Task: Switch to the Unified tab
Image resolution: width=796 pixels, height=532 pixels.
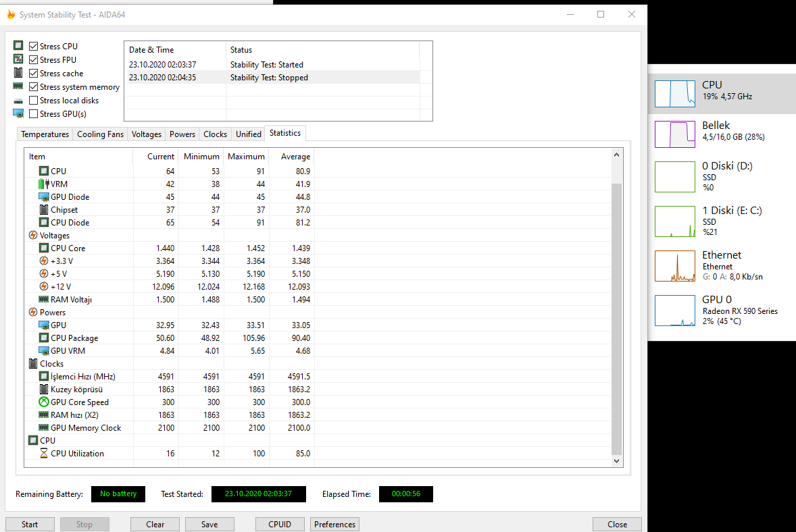Action: coord(248,134)
